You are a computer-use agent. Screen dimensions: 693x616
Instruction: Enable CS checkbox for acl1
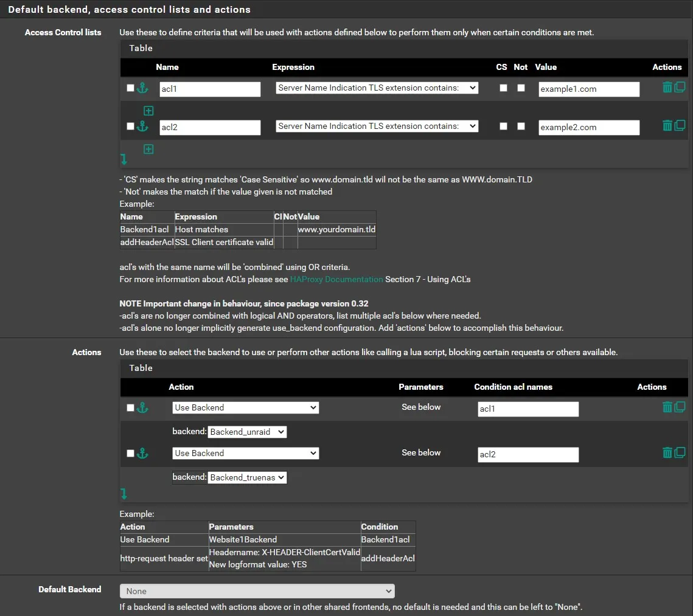click(503, 88)
